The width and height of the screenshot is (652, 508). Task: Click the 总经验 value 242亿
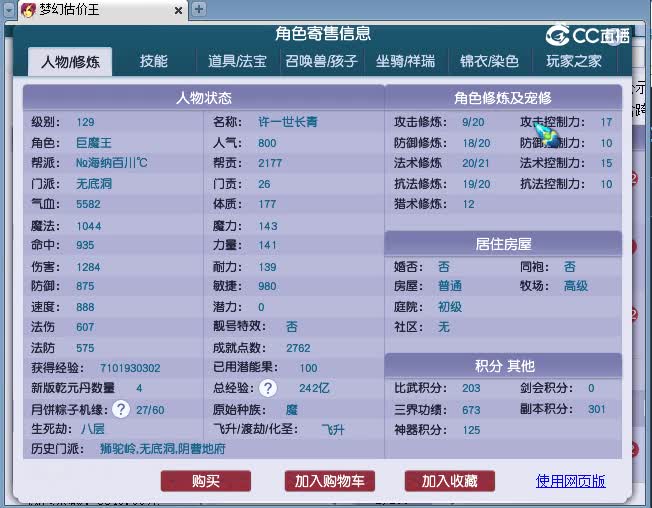314,388
